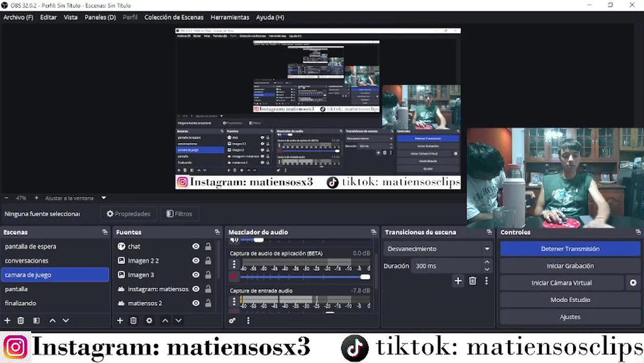Open the Paneles (D) menu
644x363 pixels.
pyautogui.click(x=100, y=17)
